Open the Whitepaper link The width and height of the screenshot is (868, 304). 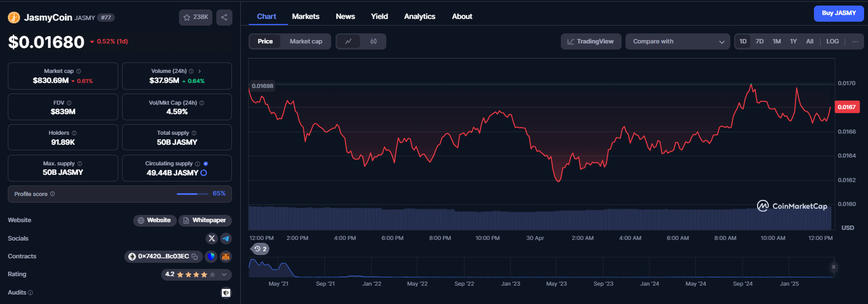[x=205, y=220]
